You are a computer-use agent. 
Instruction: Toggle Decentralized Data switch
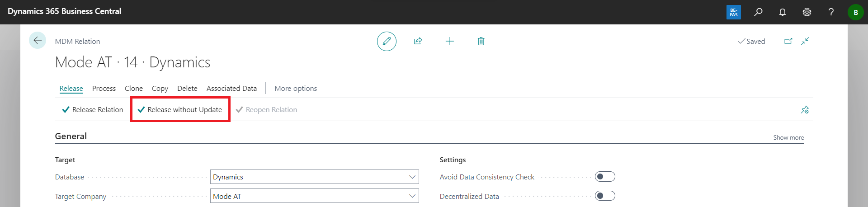(605, 196)
